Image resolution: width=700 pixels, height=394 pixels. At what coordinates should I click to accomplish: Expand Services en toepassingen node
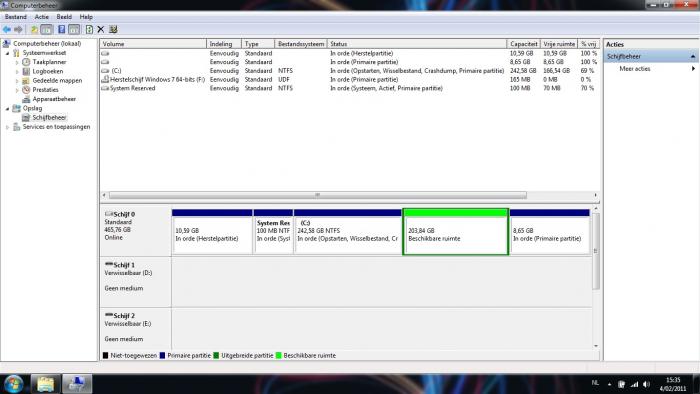coord(8,127)
